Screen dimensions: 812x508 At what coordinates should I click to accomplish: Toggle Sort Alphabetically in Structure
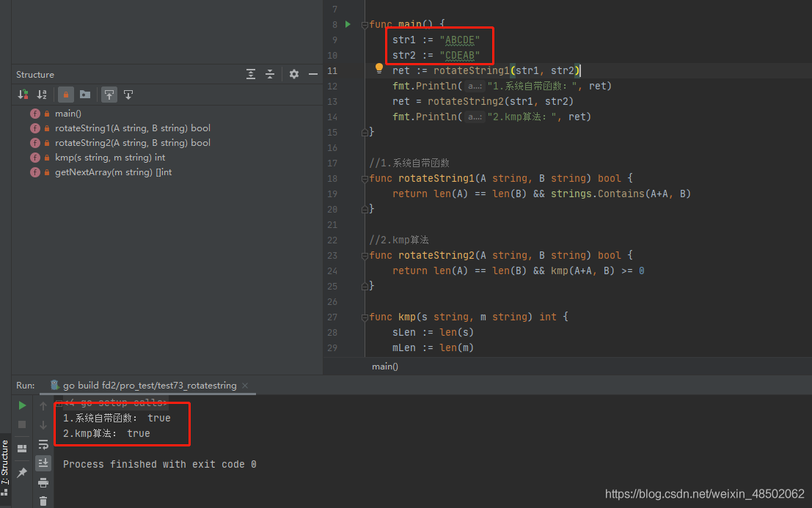(x=42, y=95)
